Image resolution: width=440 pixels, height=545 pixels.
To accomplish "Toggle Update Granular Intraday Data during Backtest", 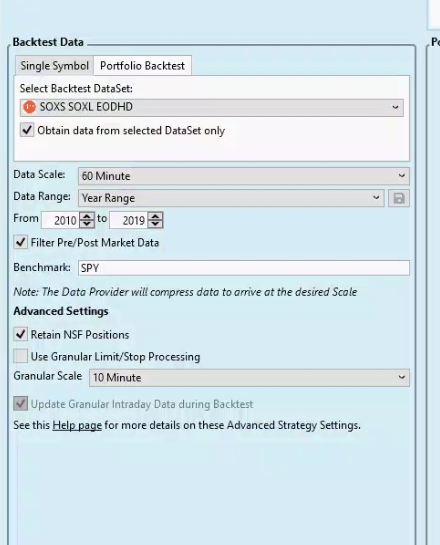I will click(21, 404).
